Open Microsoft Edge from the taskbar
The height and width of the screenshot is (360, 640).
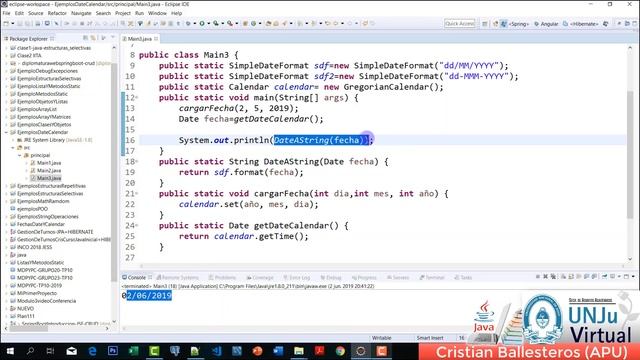click(92, 351)
